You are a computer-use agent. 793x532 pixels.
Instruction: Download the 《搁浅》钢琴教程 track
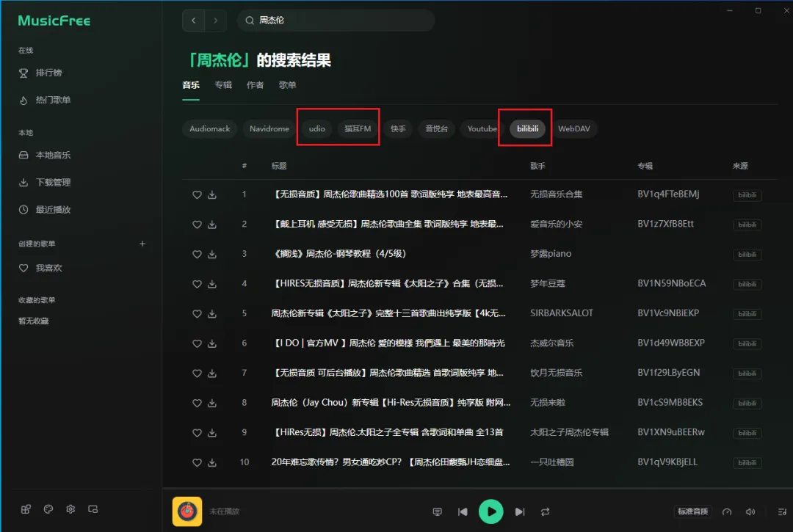212,254
